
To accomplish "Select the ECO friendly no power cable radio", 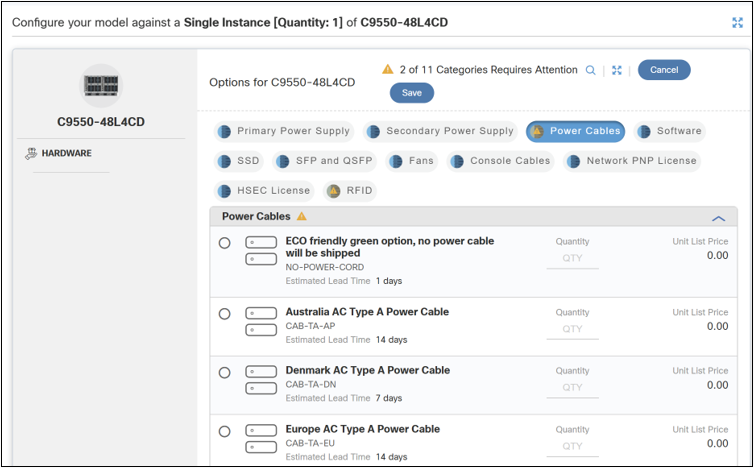I will (225, 243).
